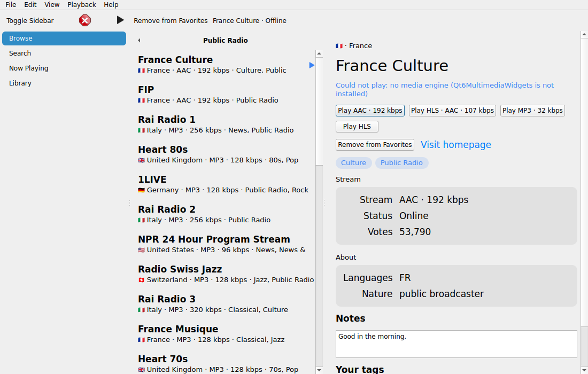Select Browse in the sidebar
Viewport: 588px width, 374px height.
click(64, 38)
